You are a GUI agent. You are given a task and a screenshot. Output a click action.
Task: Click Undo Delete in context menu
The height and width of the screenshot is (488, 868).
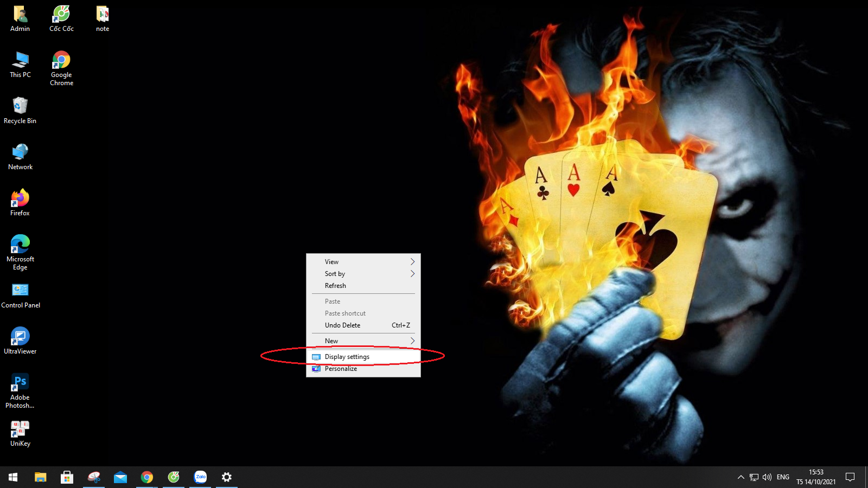coord(342,325)
